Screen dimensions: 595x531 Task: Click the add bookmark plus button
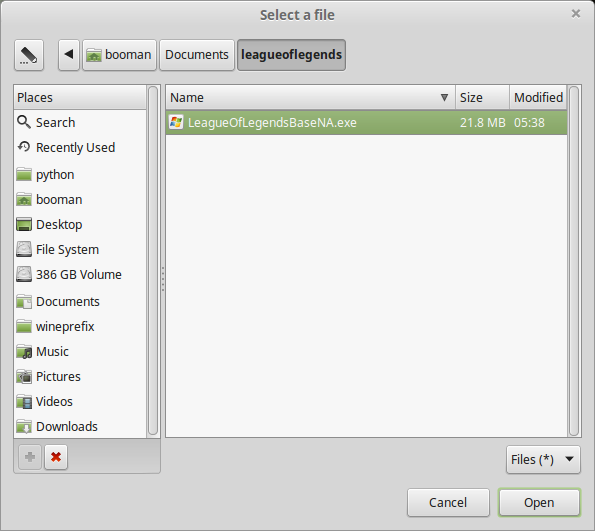(30, 457)
